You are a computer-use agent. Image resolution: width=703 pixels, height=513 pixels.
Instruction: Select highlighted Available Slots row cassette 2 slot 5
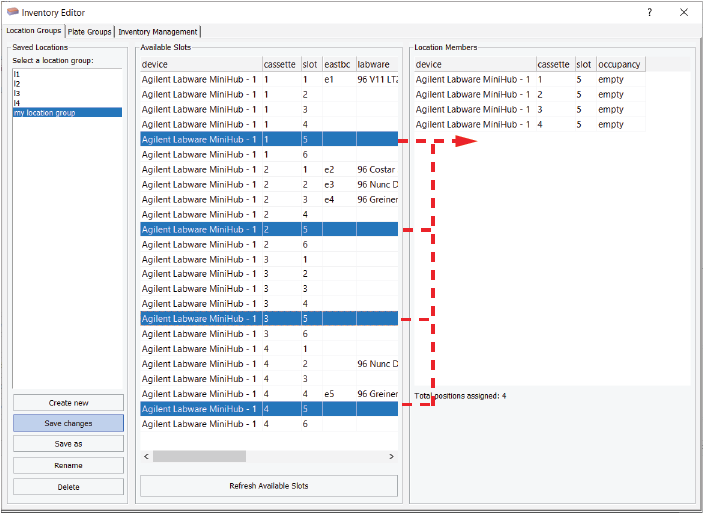click(269, 230)
